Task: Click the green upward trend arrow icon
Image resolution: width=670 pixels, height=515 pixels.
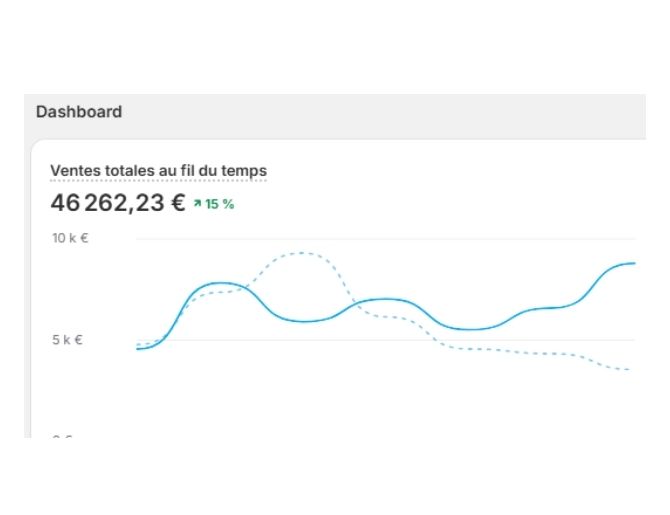Action: point(197,204)
